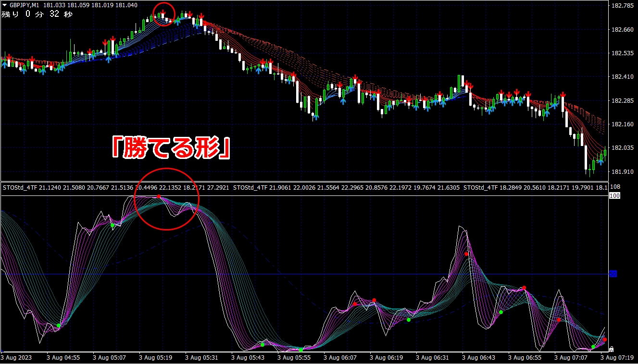Click the large red circle on stochastic window
Screen dimensions: 638x364
tap(135, 206)
